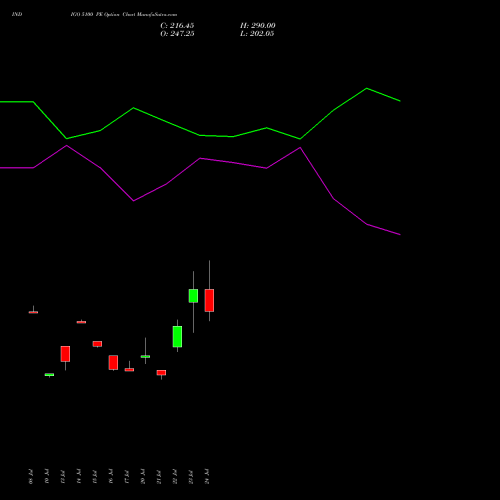Click the open value O: 247.25
The width and height of the screenshot is (500, 500).
click(177, 34)
